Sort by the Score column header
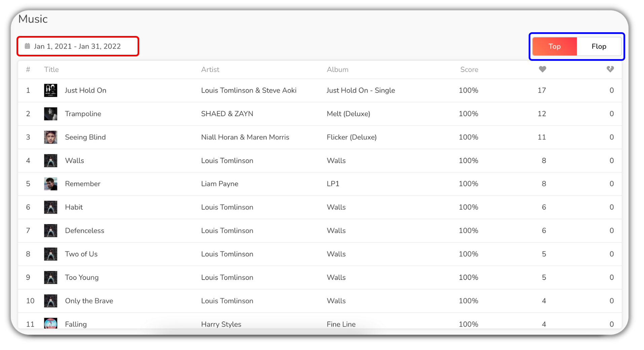Screen dimensions: 644x350 469,70
